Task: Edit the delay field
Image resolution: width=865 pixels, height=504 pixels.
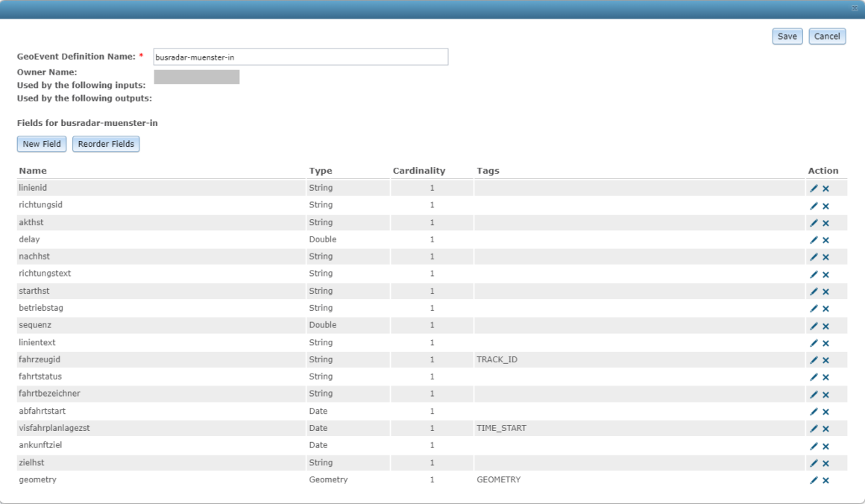Action: point(814,240)
